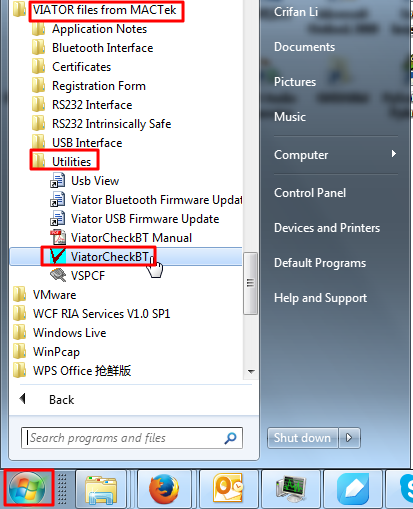Click the Shut down button
The width and height of the screenshot is (413, 509).
coord(302,437)
